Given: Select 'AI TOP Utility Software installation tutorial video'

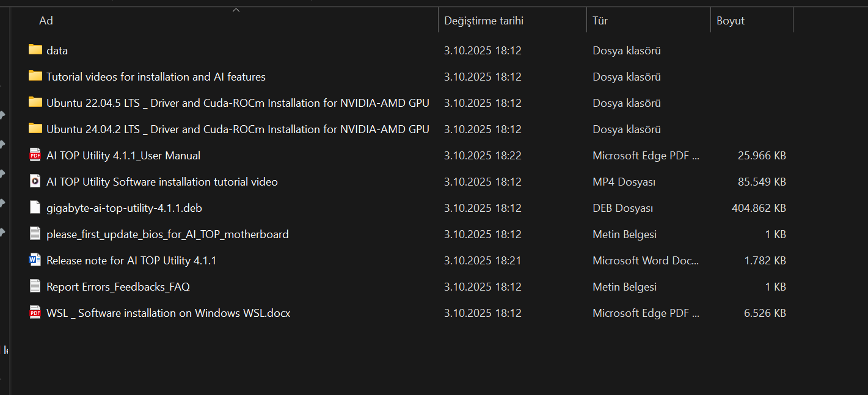Looking at the screenshot, I should [x=162, y=182].
